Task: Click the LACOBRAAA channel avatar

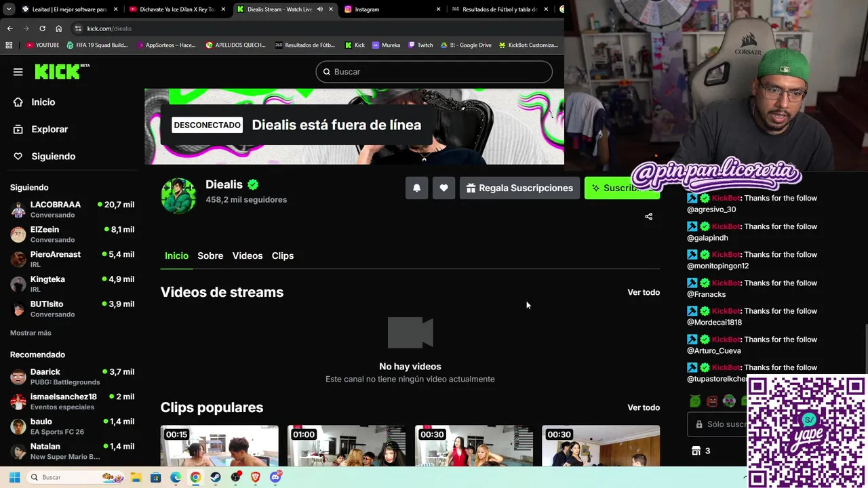Action: (18, 209)
